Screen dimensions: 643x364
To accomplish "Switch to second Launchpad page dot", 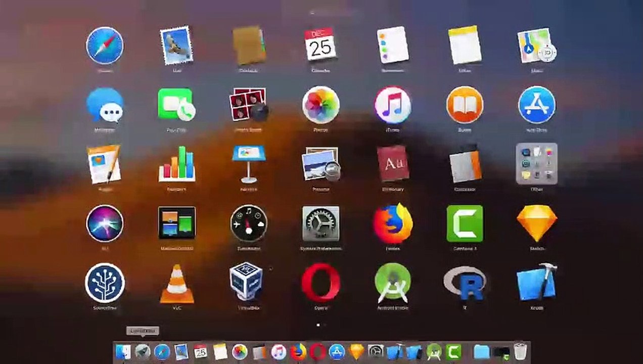I will tap(325, 325).
